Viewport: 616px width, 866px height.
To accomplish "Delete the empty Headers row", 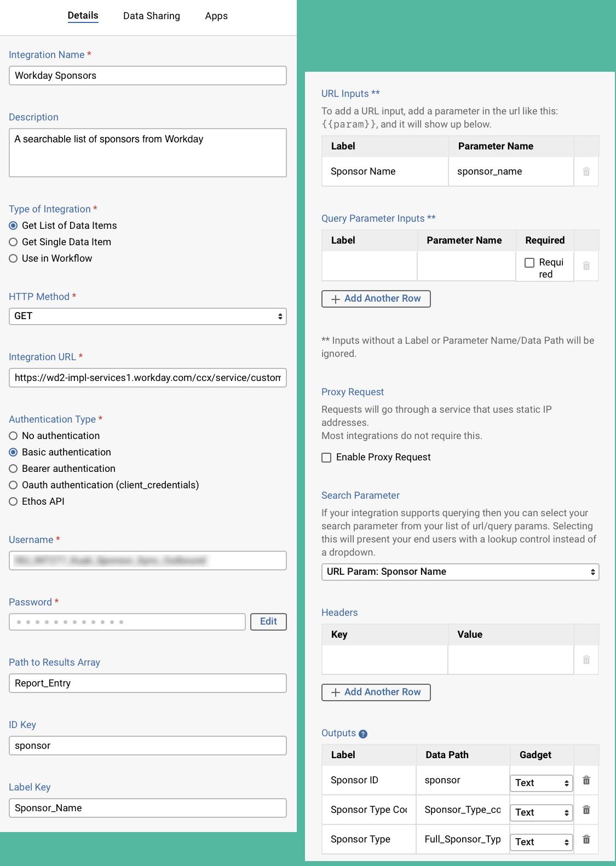I will tap(586, 660).
